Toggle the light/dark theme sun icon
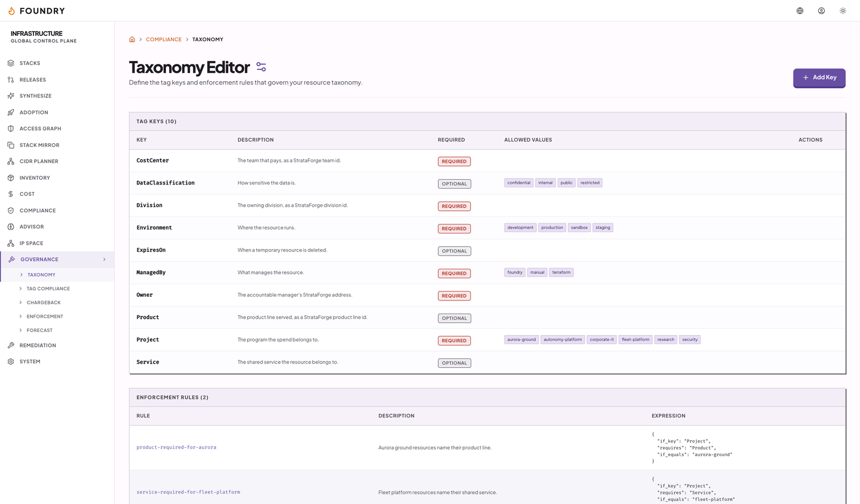 point(843,11)
